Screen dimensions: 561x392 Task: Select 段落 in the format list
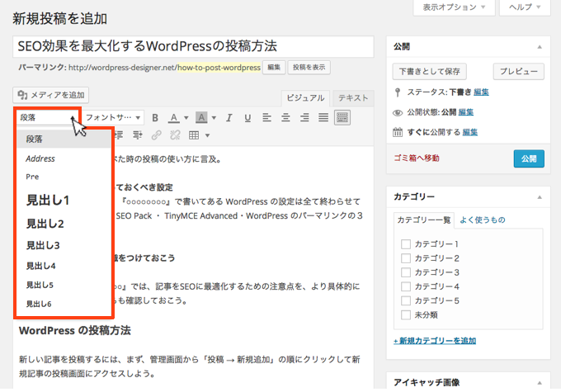64,139
